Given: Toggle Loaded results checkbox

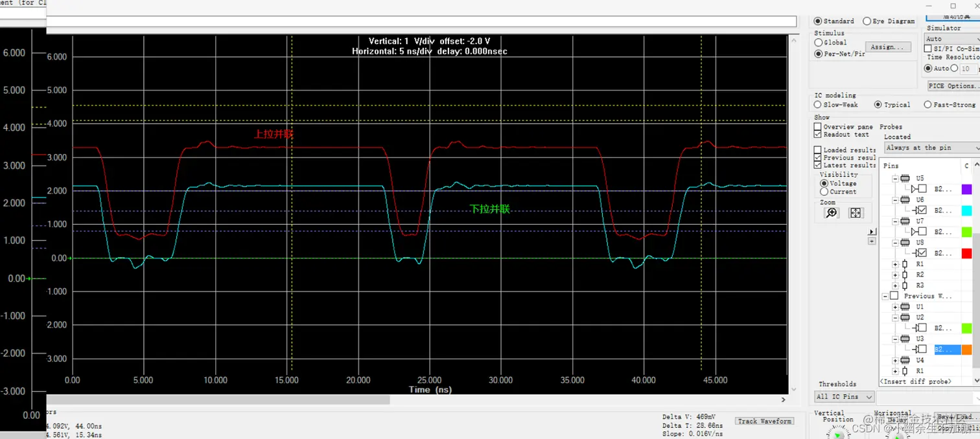Looking at the screenshot, I should click(818, 150).
